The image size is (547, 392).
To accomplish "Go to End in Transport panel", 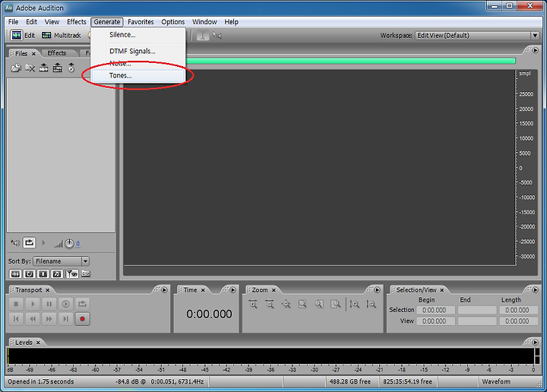I will click(65, 319).
